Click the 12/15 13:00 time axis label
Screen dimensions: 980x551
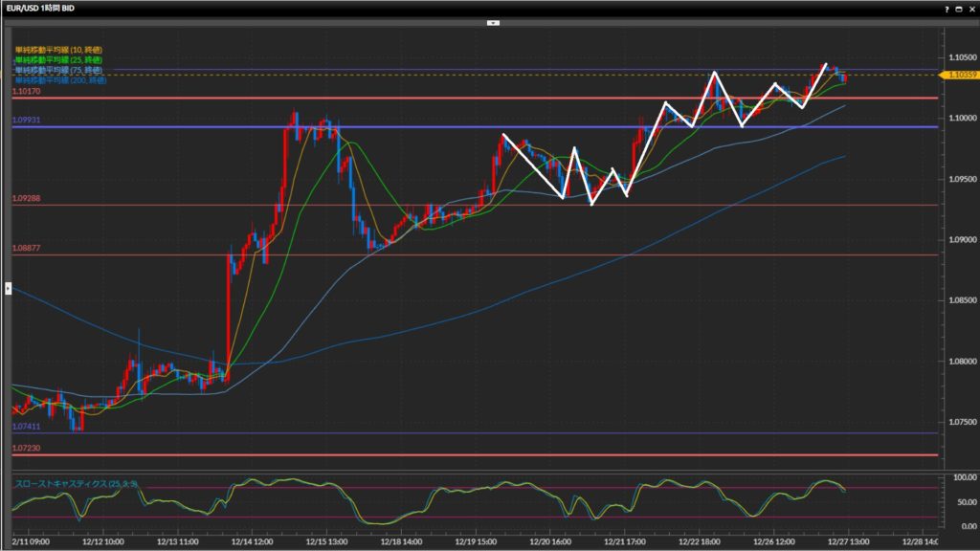pos(326,541)
